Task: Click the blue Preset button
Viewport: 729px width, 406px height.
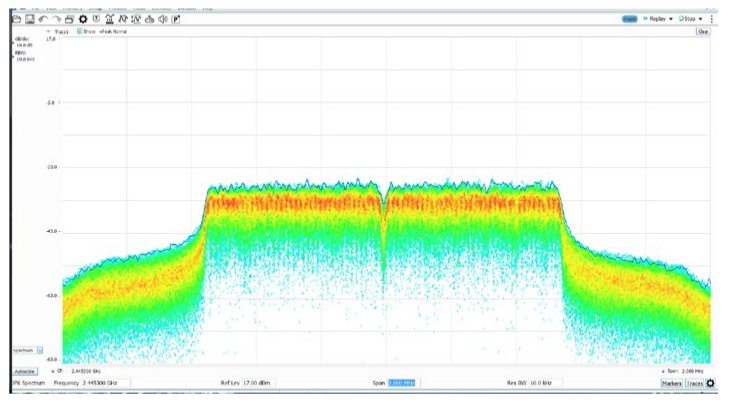Action: (630, 18)
